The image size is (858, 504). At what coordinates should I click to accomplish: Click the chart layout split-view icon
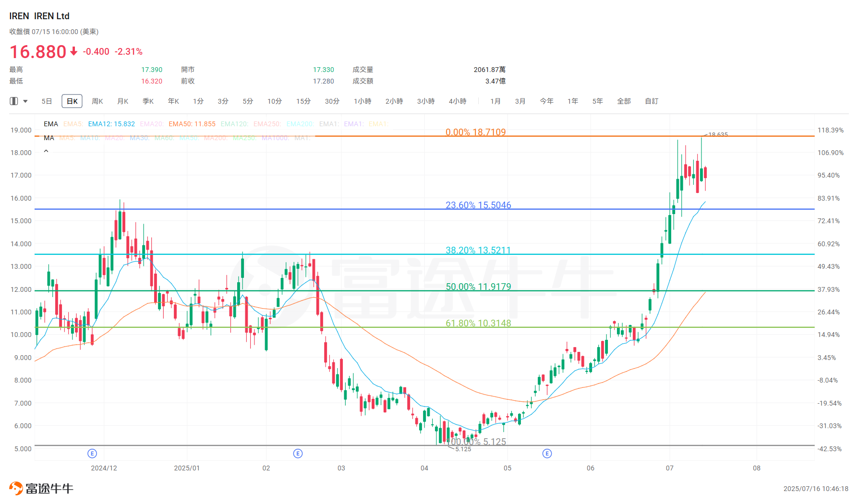click(x=12, y=101)
